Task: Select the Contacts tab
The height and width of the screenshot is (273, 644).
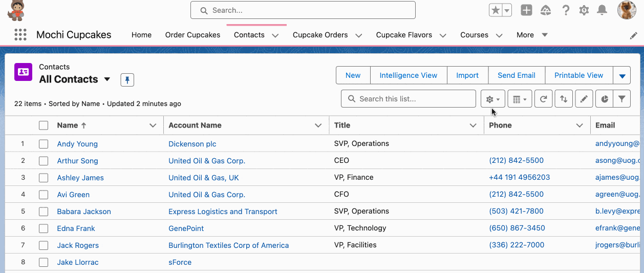Action: (x=249, y=35)
